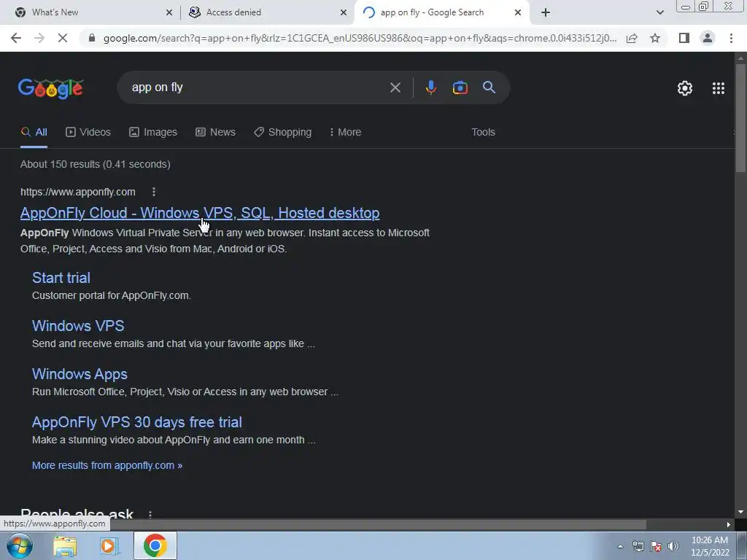Open Windows Explorer from taskbar
This screenshot has width=747, height=560.
(x=65, y=545)
